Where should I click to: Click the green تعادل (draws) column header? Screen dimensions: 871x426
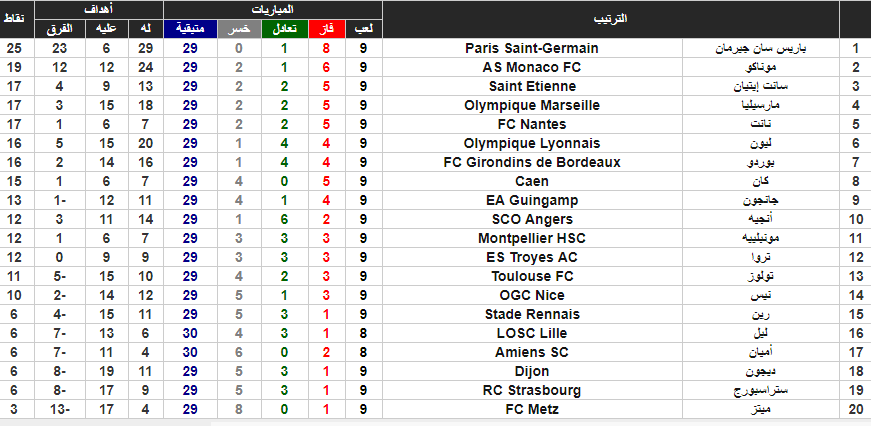(x=284, y=29)
